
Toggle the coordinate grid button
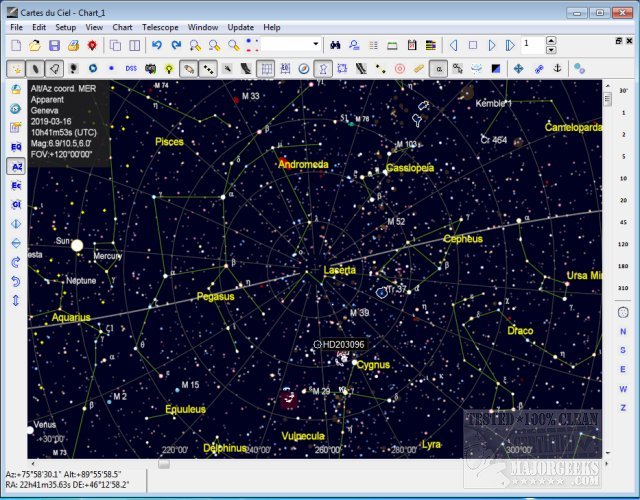pos(265,69)
